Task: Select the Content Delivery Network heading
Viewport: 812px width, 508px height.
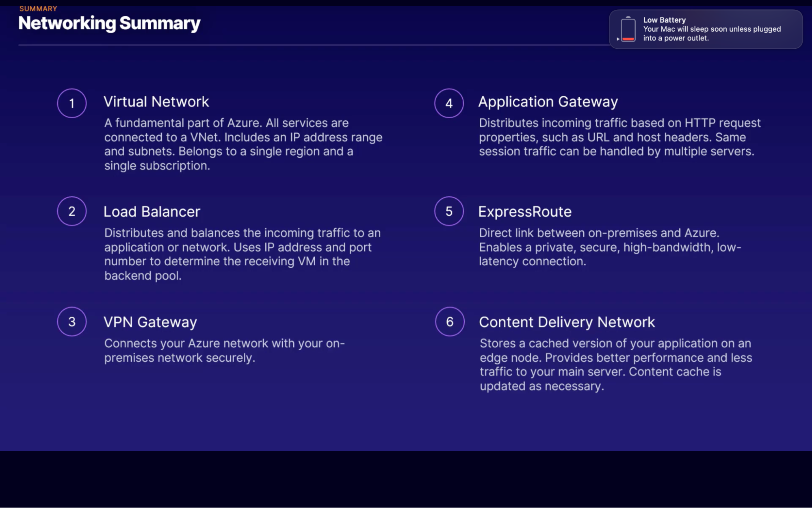Action: click(567, 322)
